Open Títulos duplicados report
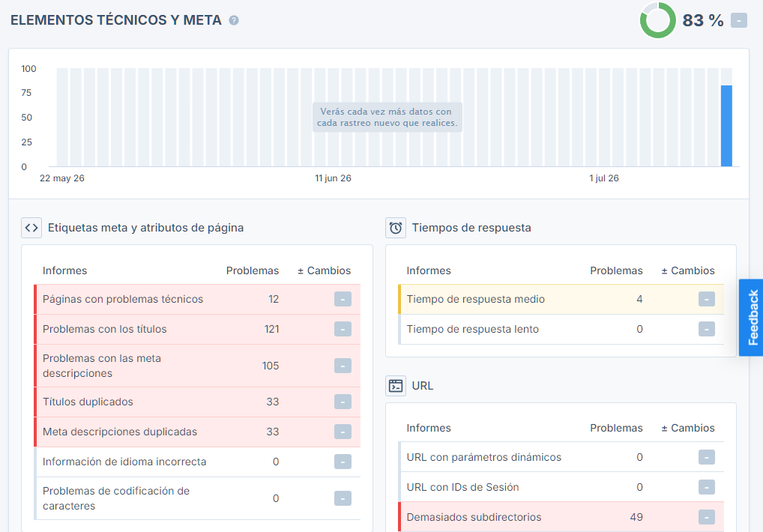This screenshot has height=532, width=763. 197,402
